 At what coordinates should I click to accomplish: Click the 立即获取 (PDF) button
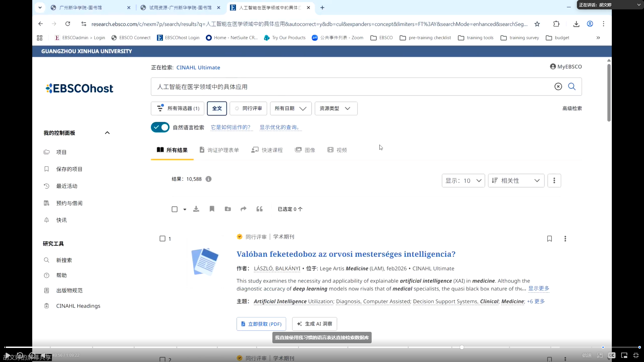point(261,324)
